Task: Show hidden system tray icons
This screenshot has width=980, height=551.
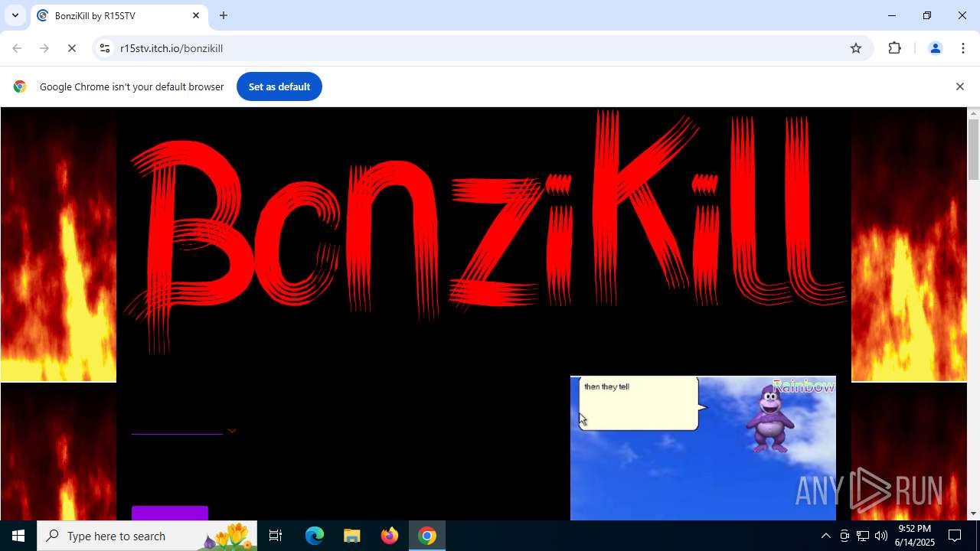Action: [825, 536]
